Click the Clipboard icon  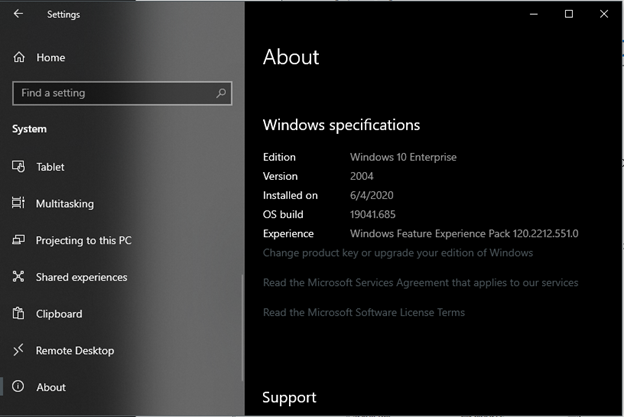[x=18, y=313]
